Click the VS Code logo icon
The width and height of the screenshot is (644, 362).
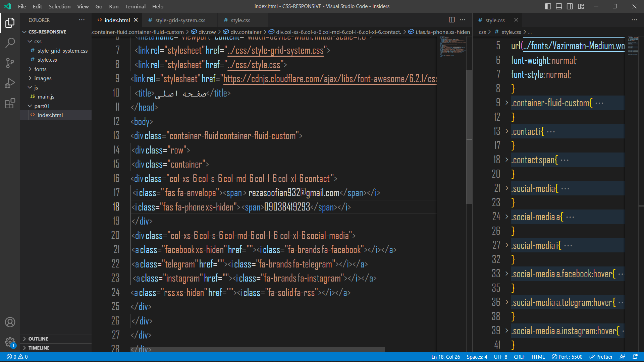(7, 6)
